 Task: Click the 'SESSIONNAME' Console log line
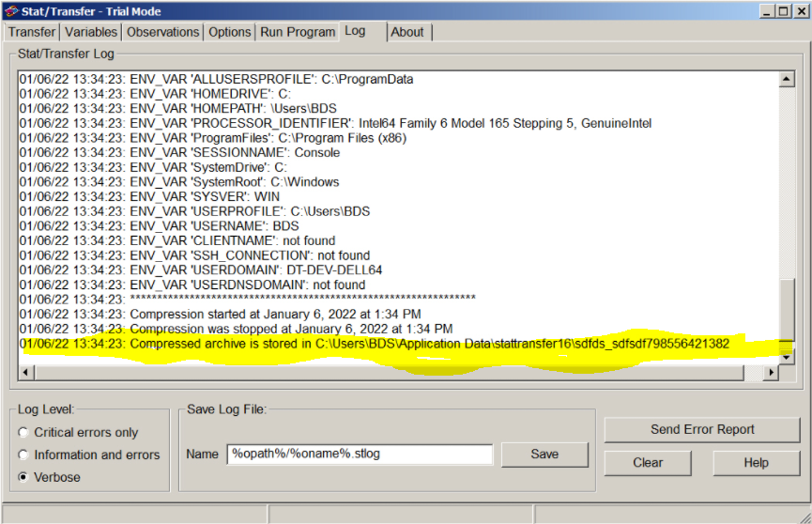tap(179, 152)
